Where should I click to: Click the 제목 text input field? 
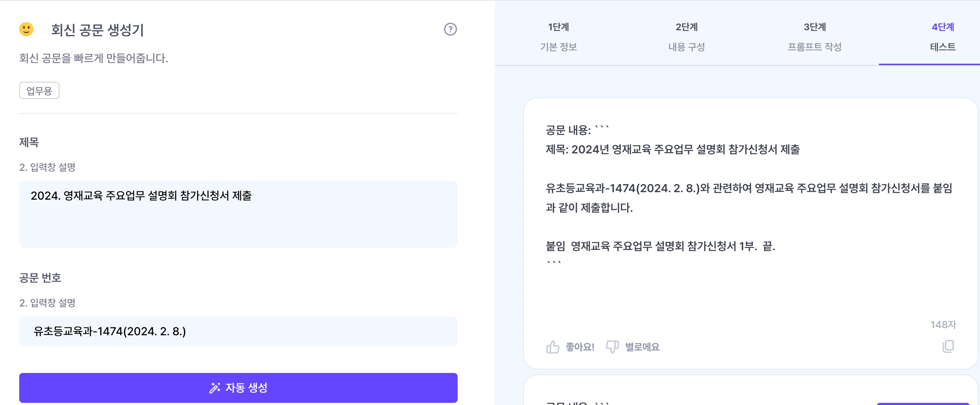click(x=238, y=214)
